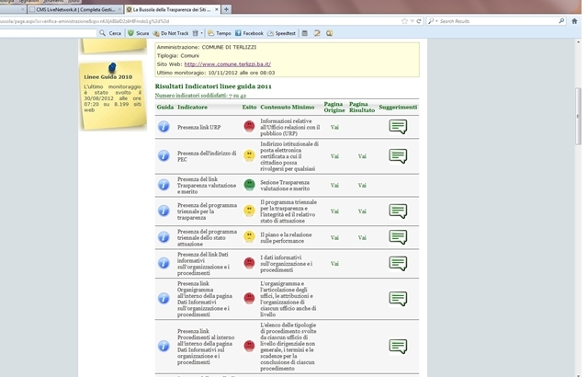
Task: Open info icon for programma triennale per la trasparenza
Action: point(164,211)
